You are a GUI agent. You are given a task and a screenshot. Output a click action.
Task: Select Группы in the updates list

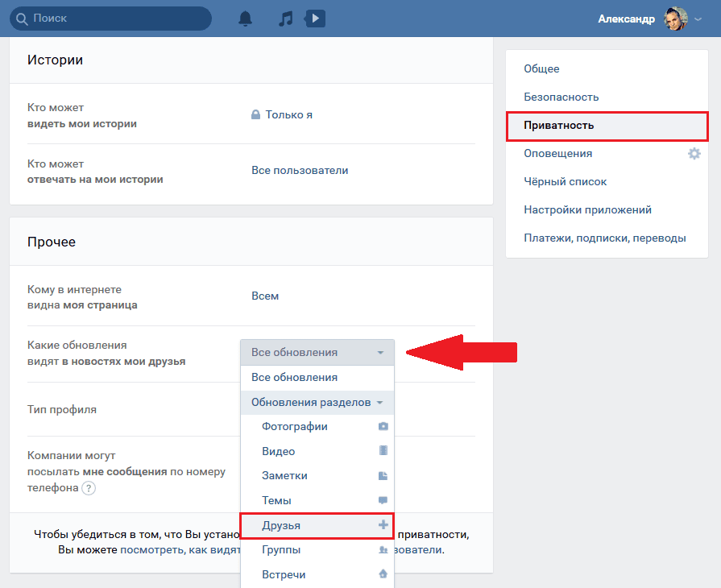point(317,550)
